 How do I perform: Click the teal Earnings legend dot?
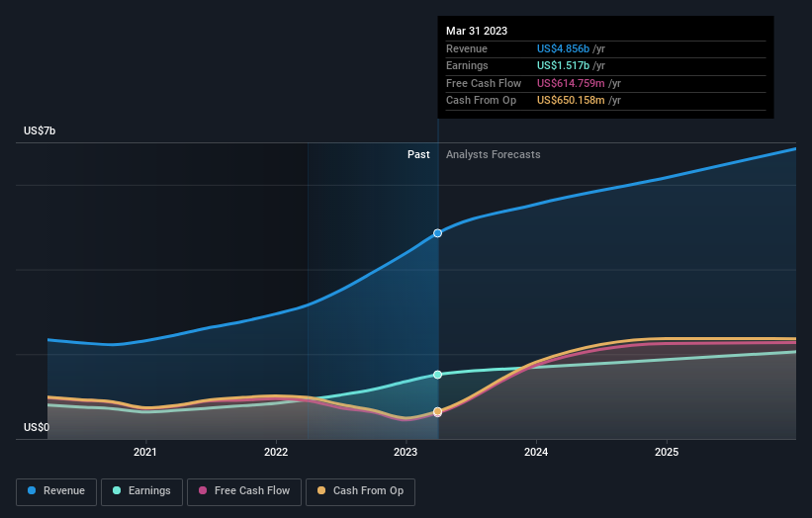(117, 490)
